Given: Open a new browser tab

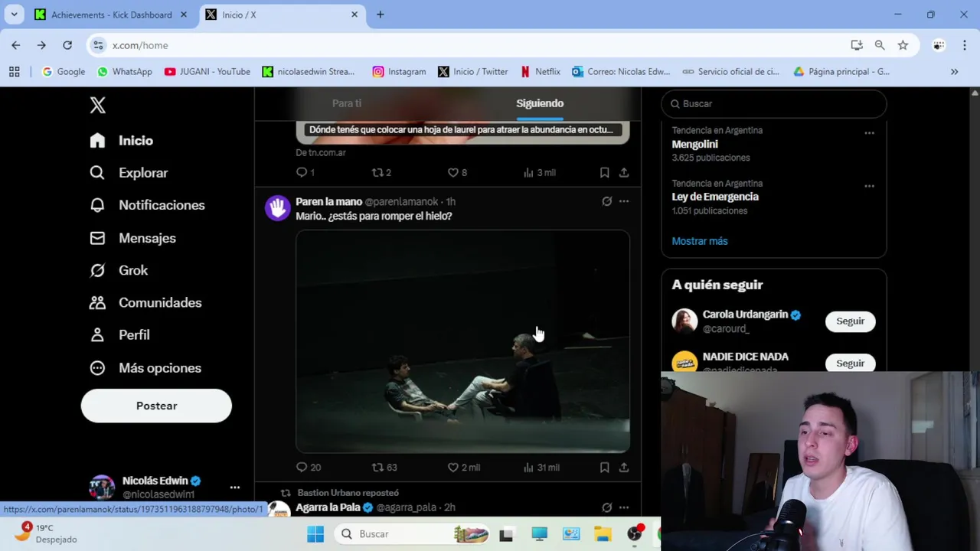Looking at the screenshot, I should (x=381, y=15).
